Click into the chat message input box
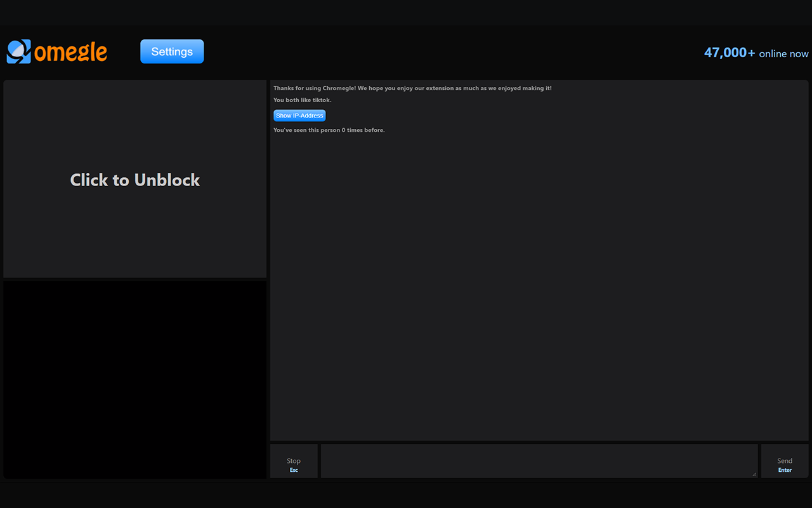812x508 pixels. pyautogui.click(x=539, y=461)
